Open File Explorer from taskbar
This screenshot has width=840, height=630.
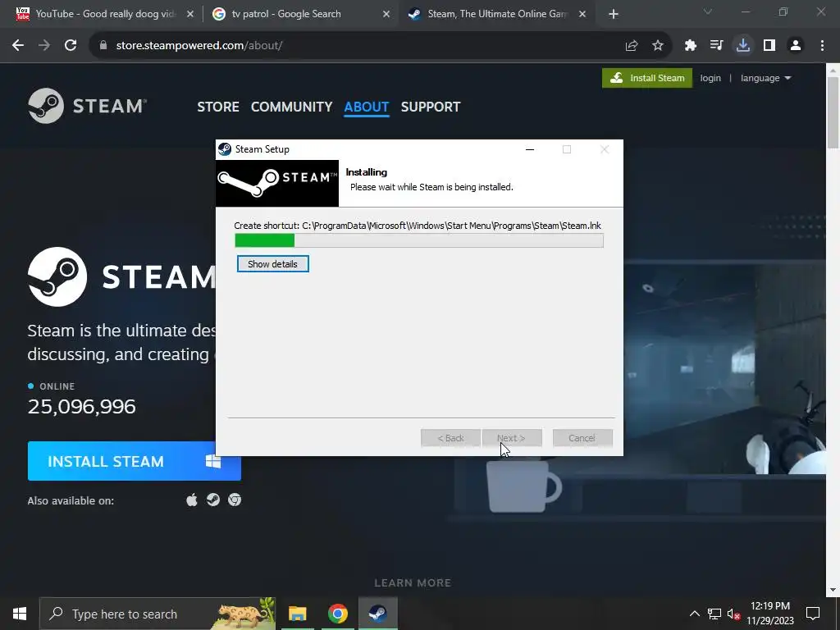[297, 614]
